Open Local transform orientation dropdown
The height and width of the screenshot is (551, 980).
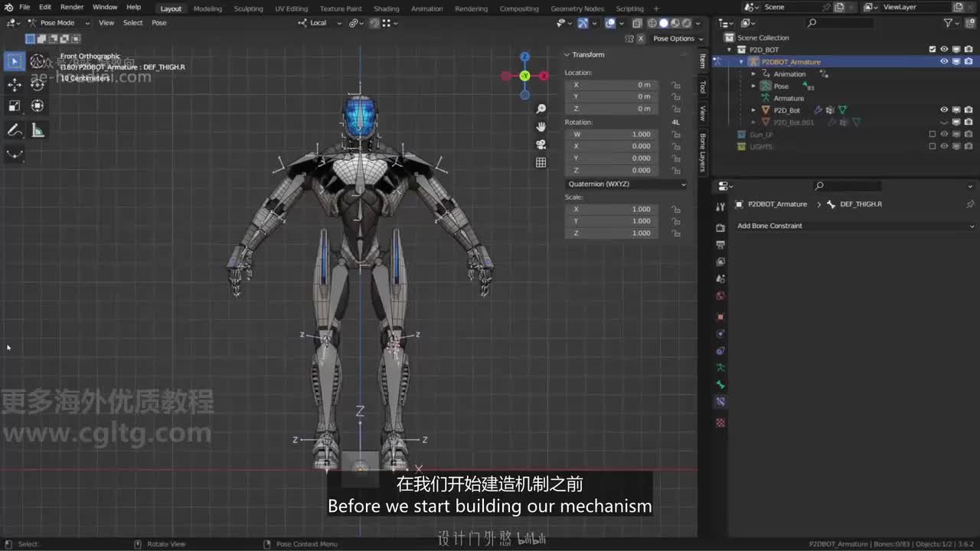tap(320, 23)
